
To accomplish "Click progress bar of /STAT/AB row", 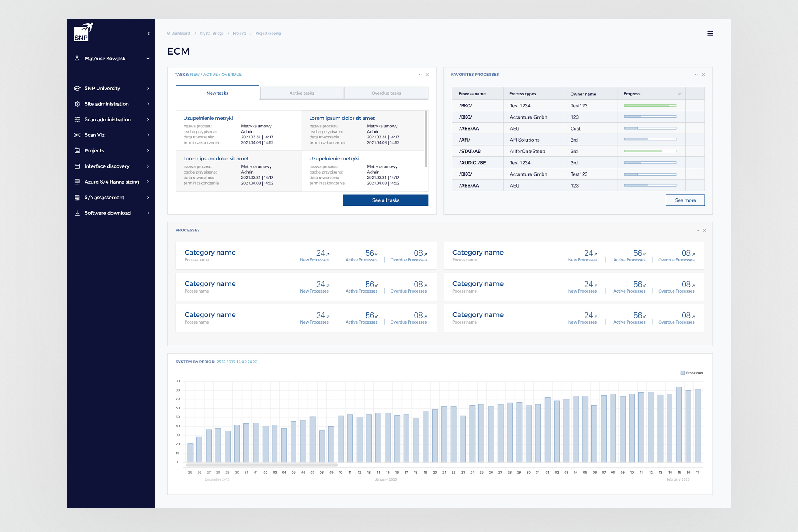I will 650,151.
